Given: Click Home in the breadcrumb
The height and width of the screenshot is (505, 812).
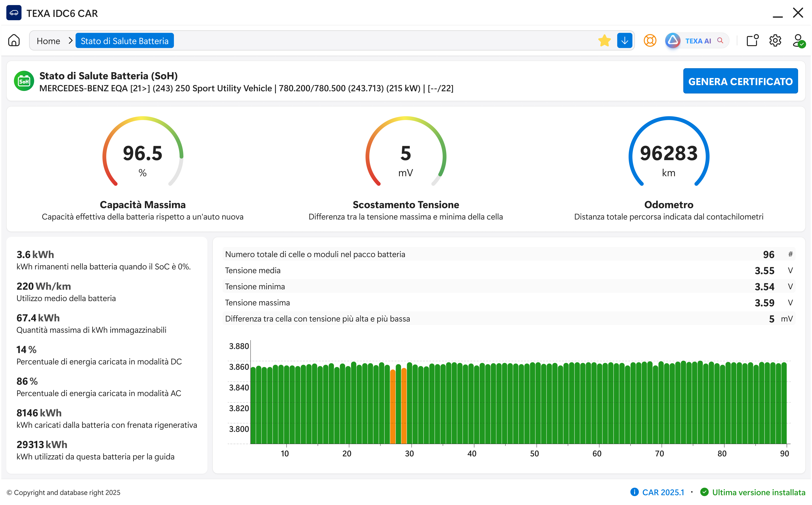Looking at the screenshot, I should click(x=49, y=41).
